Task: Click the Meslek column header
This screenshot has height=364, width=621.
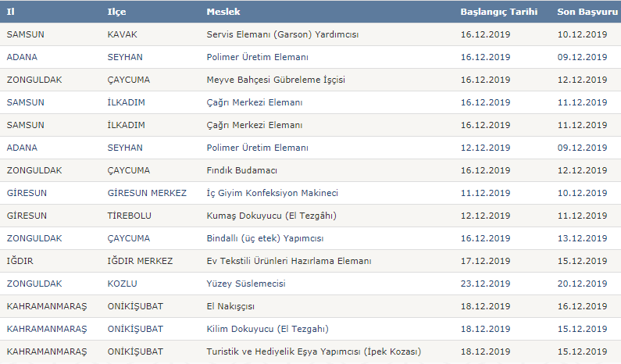Action: [x=223, y=12]
